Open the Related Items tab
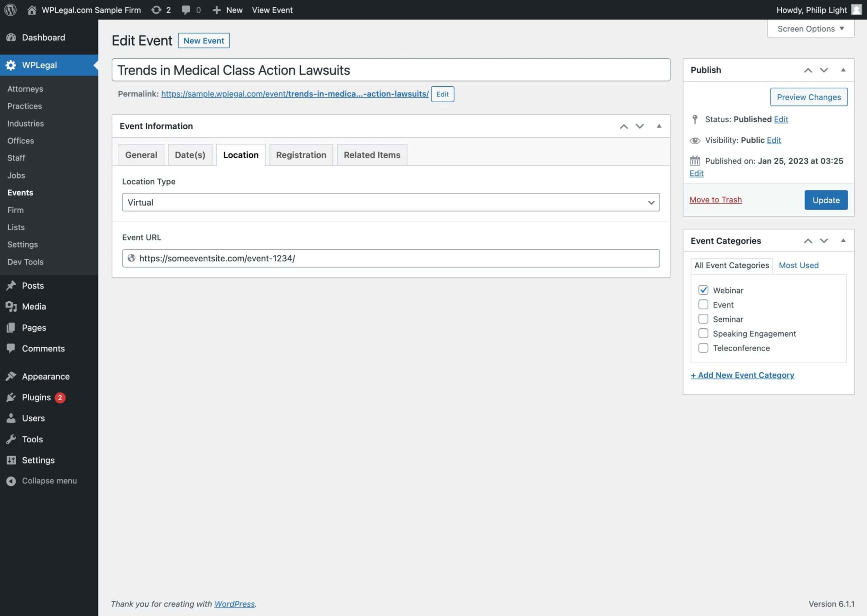Viewport: 867px width, 616px height. pos(372,155)
